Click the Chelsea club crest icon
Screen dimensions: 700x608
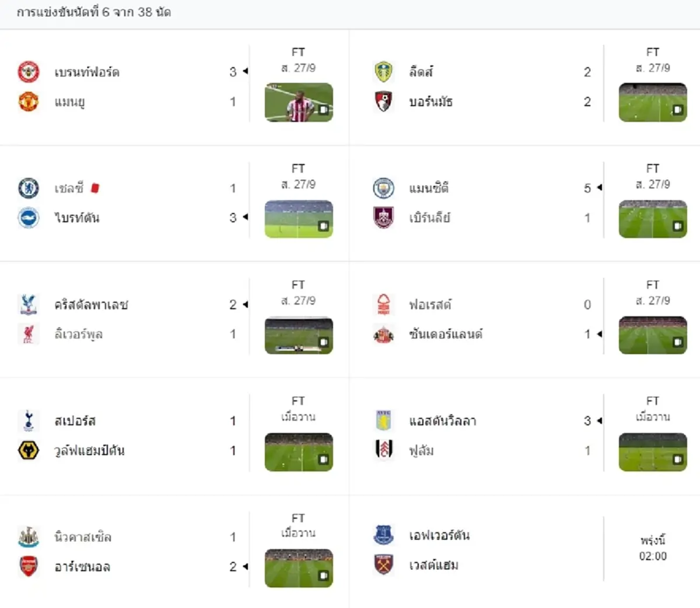click(x=28, y=188)
